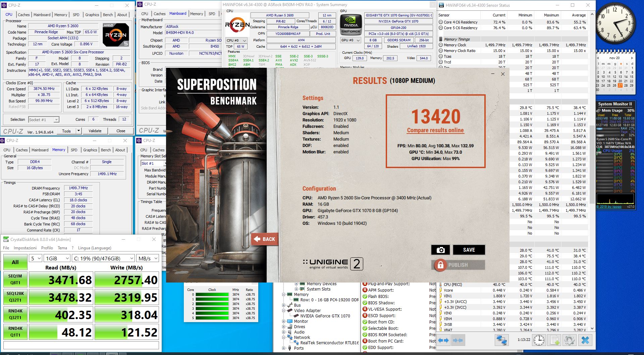644x355 pixels.
Task: Click the Audio speaker icon in HWiNFO tree
Action: [290, 332]
